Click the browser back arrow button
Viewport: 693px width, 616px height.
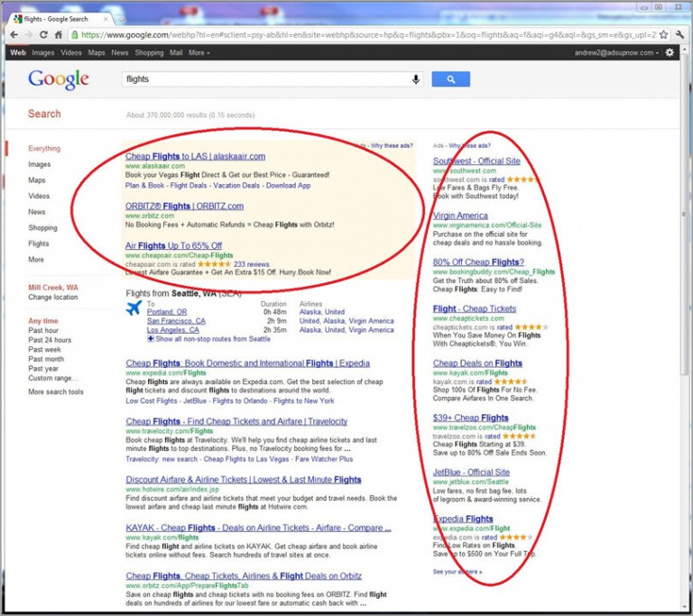(14, 34)
